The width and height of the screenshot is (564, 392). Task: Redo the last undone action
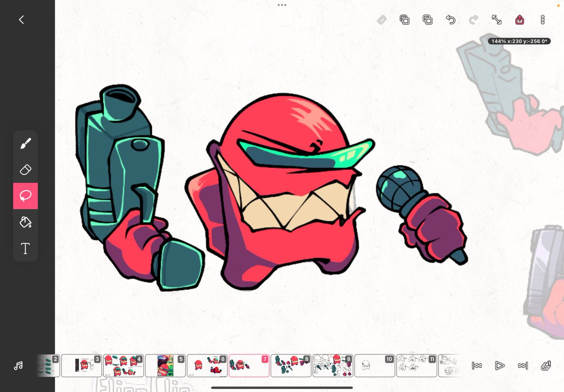pyautogui.click(x=473, y=20)
